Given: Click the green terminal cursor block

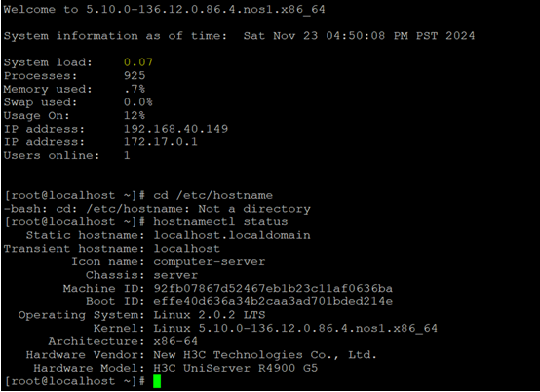Looking at the screenshot, I should (157, 381).
